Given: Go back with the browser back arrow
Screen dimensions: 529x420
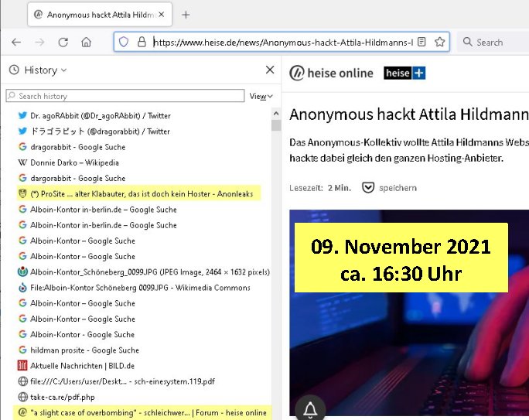Looking at the screenshot, I should (16, 43).
